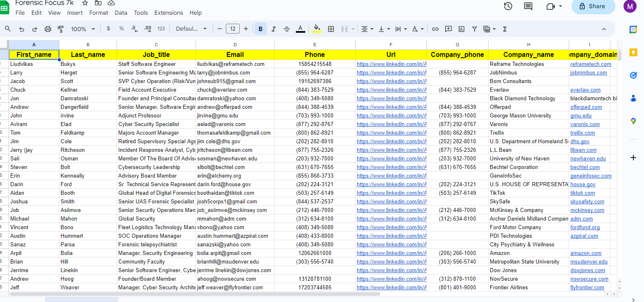The width and height of the screenshot is (644, 302).
Task: Open the 100% zoom dropdown
Action: coord(83,29)
